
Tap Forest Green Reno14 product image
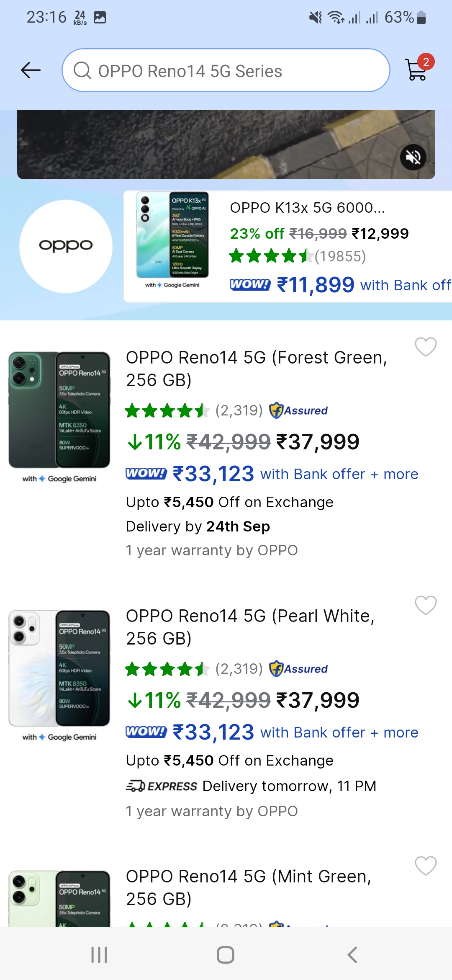tap(59, 410)
